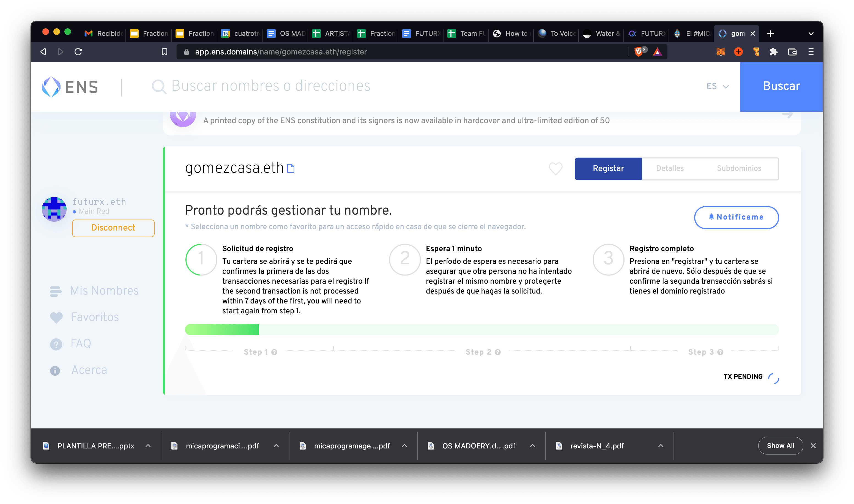Click the ENS logo

pyautogui.click(x=70, y=87)
